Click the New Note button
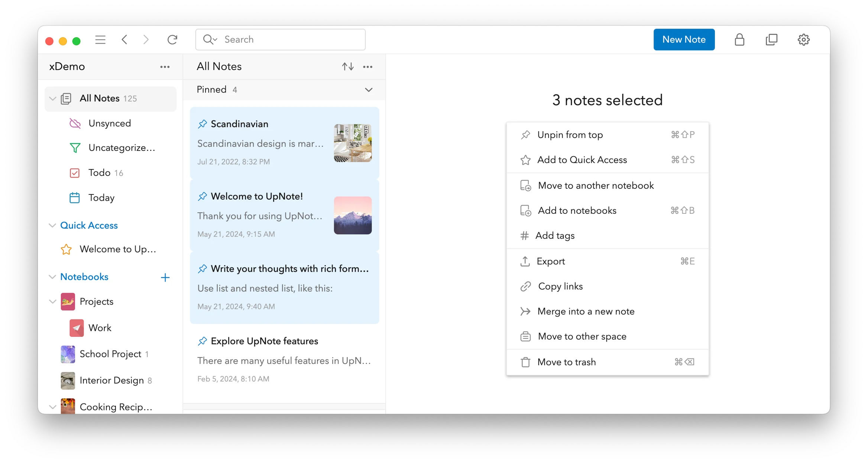 (684, 39)
